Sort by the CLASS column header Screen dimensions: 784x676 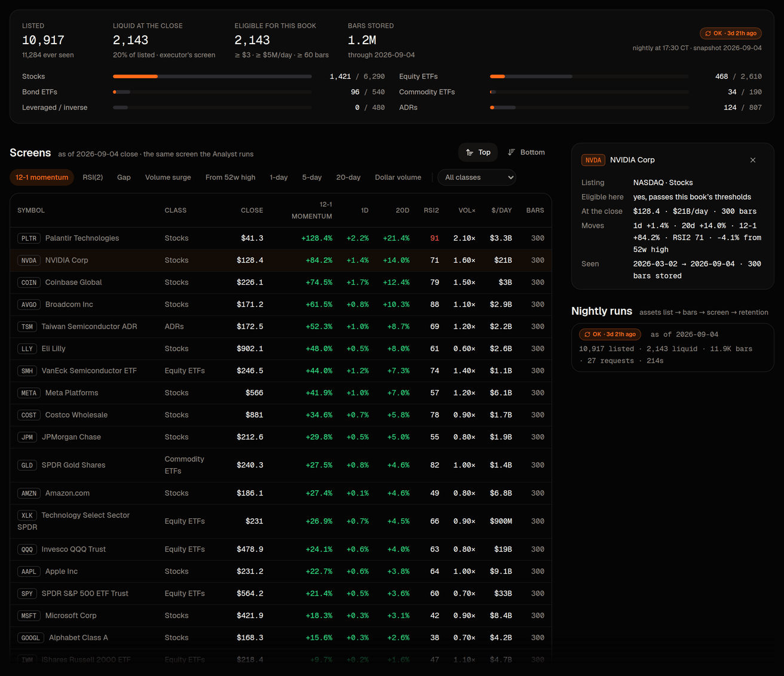(176, 210)
